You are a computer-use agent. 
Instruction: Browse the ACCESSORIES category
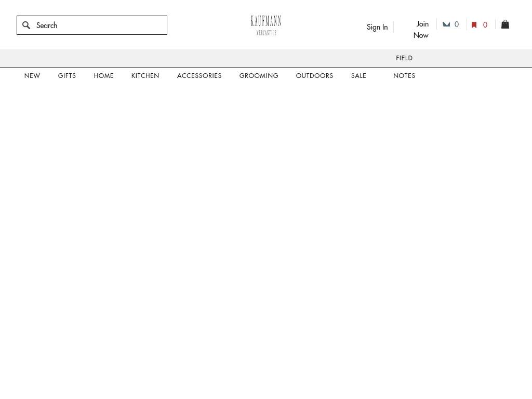(x=199, y=76)
